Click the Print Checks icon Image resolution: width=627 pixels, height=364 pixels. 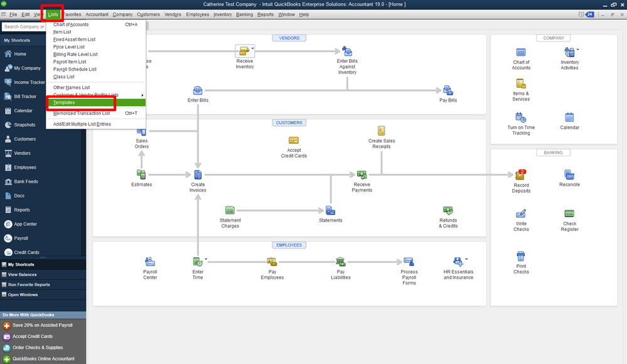pos(521,256)
